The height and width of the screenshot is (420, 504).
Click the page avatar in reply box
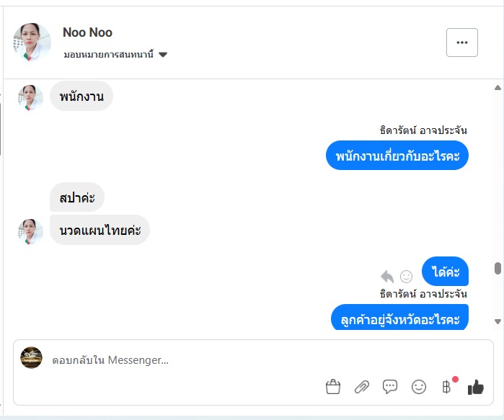(x=31, y=358)
